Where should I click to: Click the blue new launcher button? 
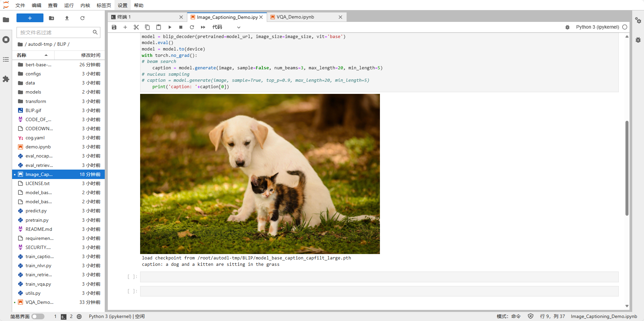pos(30,18)
